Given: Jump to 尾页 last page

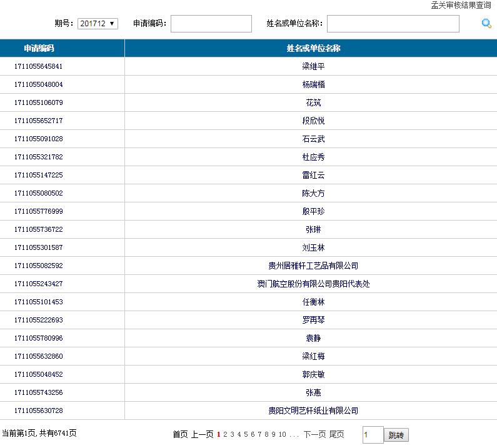Looking at the screenshot, I should click(x=337, y=434).
